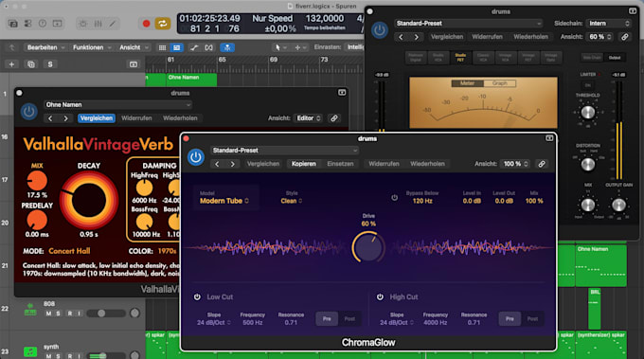The image size is (644, 359).
Task: Open the Mixer faders icon
Action: (98, 24)
